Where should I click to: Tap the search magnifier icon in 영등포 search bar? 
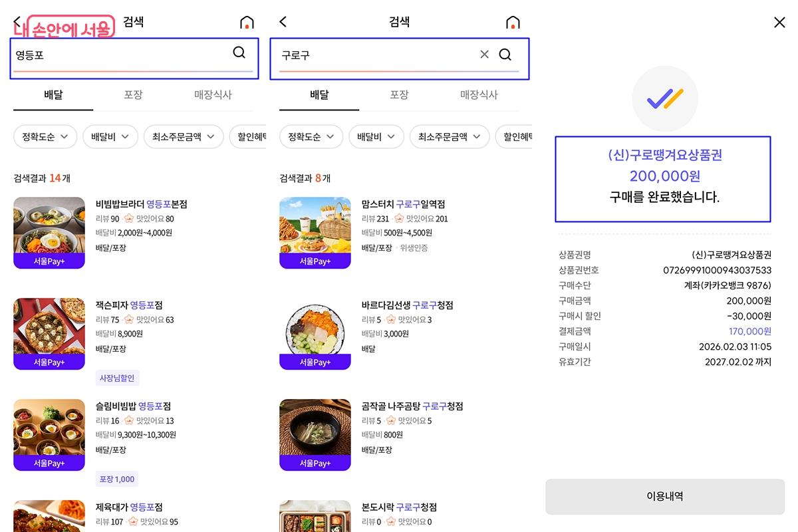[x=239, y=53]
